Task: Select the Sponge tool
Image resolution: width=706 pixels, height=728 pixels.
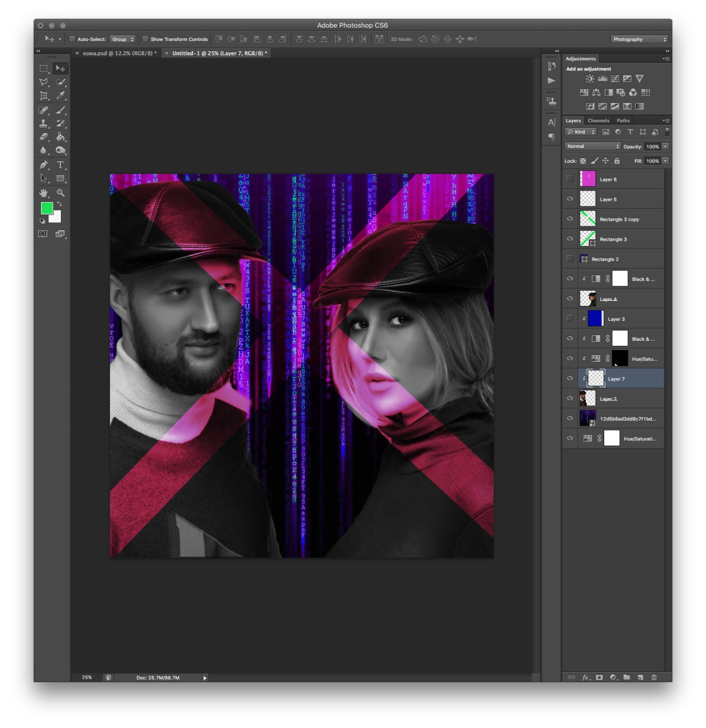Action: (60, 151)
